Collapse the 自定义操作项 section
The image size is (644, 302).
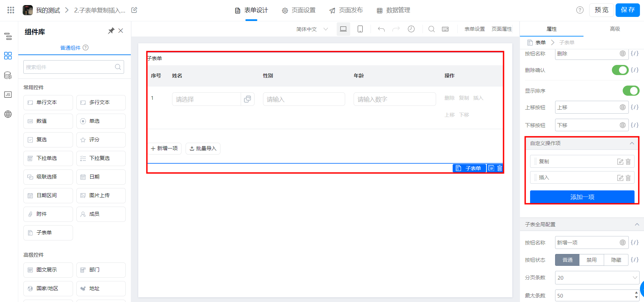tap(631, 143)
